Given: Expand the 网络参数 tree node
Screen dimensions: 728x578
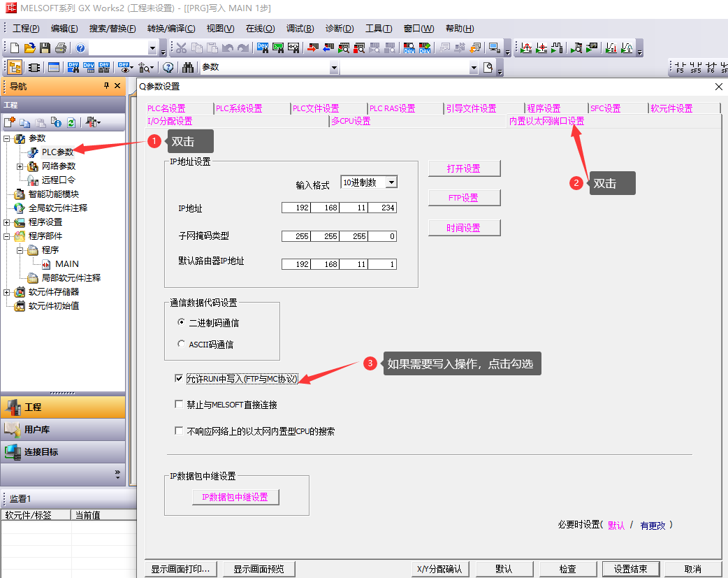Looking at the screenshot, I should [20, 166].
